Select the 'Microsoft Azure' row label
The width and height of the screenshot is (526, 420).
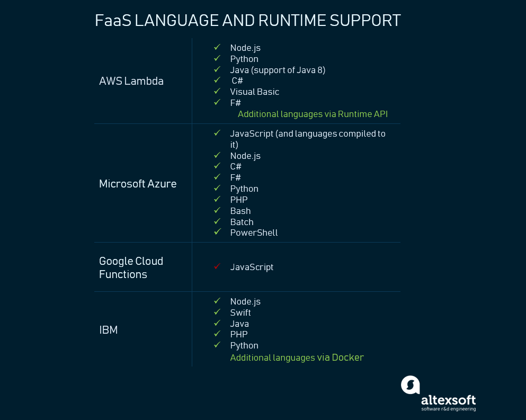pos(138,184)
